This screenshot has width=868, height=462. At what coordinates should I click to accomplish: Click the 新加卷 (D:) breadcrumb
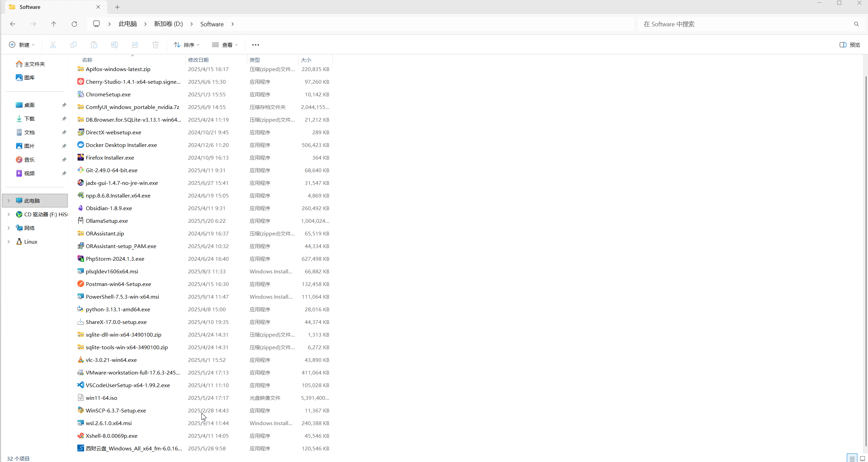click(x=168, y=24)
